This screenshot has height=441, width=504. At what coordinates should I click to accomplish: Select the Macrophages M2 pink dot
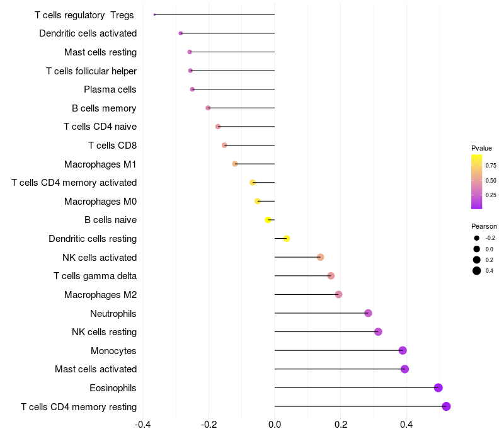pyautogui.click(x=338, y=294)
